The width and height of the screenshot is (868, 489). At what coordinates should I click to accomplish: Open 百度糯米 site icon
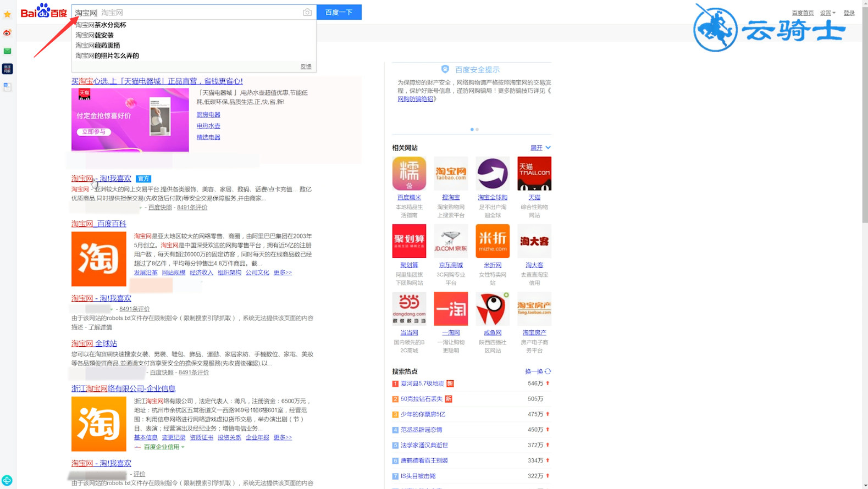pyautogui.click(x=409, y=174)
